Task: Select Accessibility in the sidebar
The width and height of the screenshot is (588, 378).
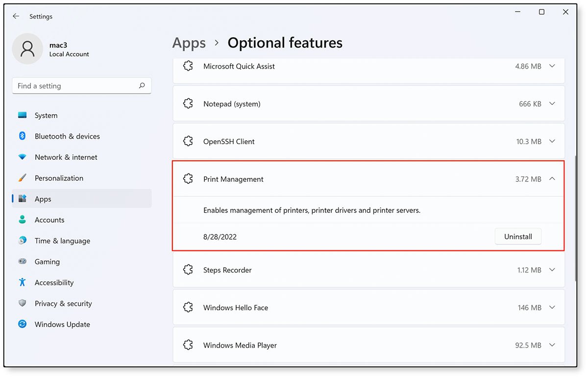Action: tap(54, 283)
